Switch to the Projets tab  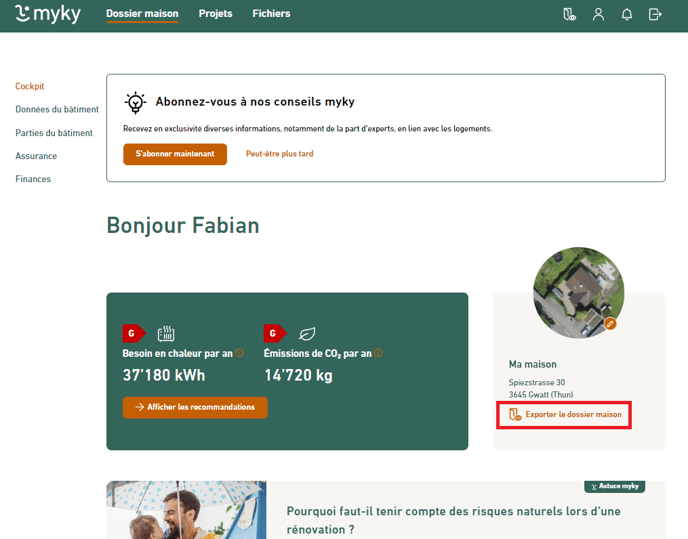point(215,14)
